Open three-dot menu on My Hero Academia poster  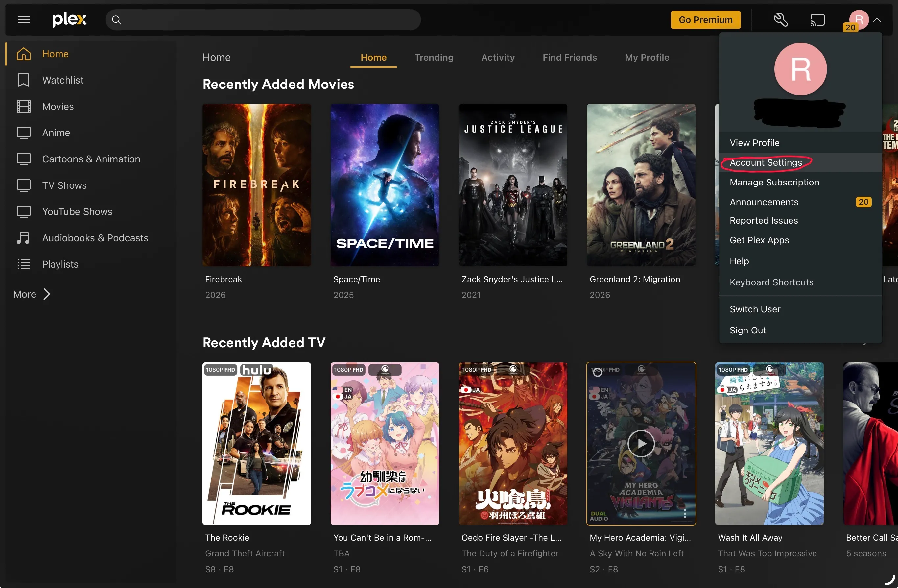[684, 513]
